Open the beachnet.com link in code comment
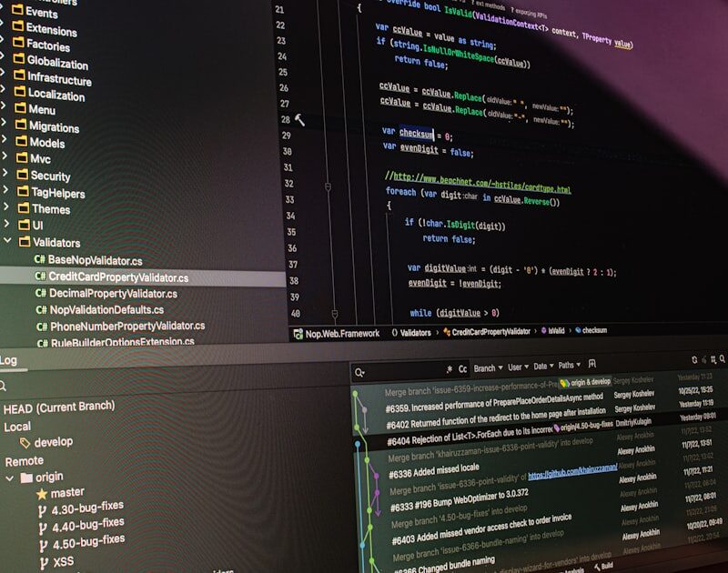Screen dimensions: 728x573 point(484,179)
